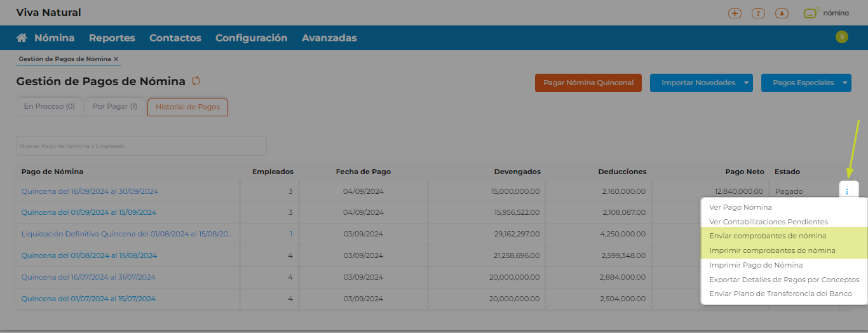The width and height of the screenshot is (868, 333).
Task: Click the nómina product logo
Action: pyautogui.click(x=826, y=13)
